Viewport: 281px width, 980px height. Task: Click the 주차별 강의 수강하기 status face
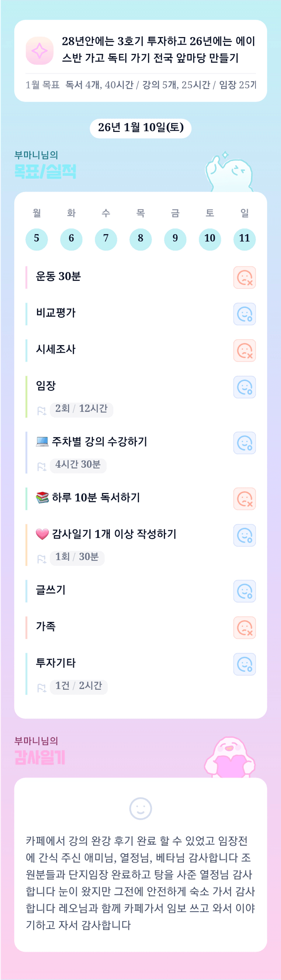click(x=244, y=443)
